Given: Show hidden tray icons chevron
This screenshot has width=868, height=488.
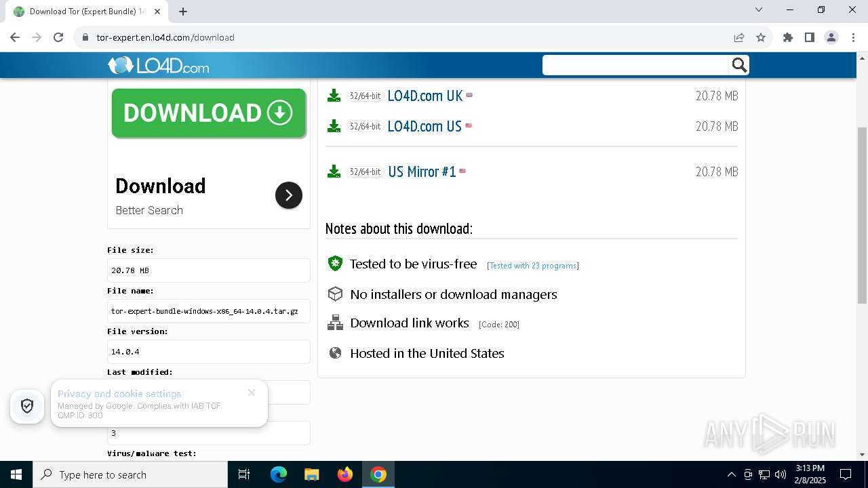Looking at the screenshot, I should click(731, 474).
